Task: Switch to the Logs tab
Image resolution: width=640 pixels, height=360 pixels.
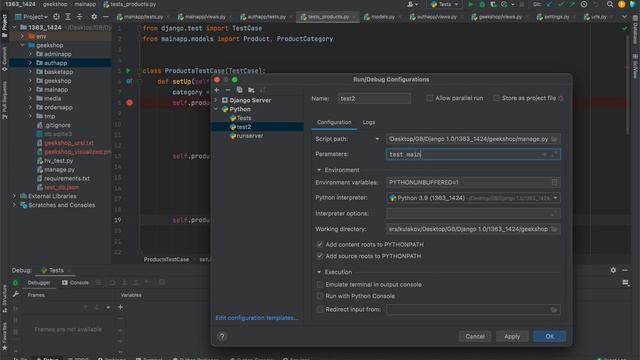Action: [x=369, y=122]
